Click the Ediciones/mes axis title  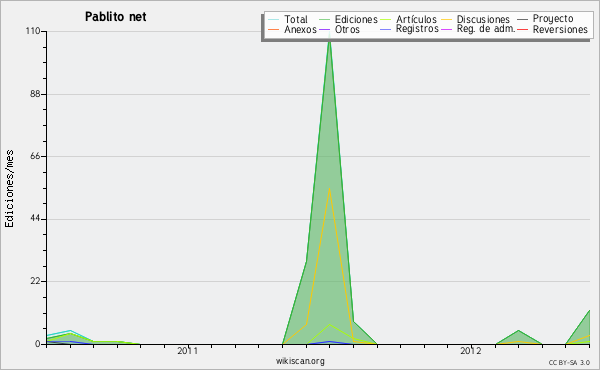pyautogui.click(x=9, y=189)
